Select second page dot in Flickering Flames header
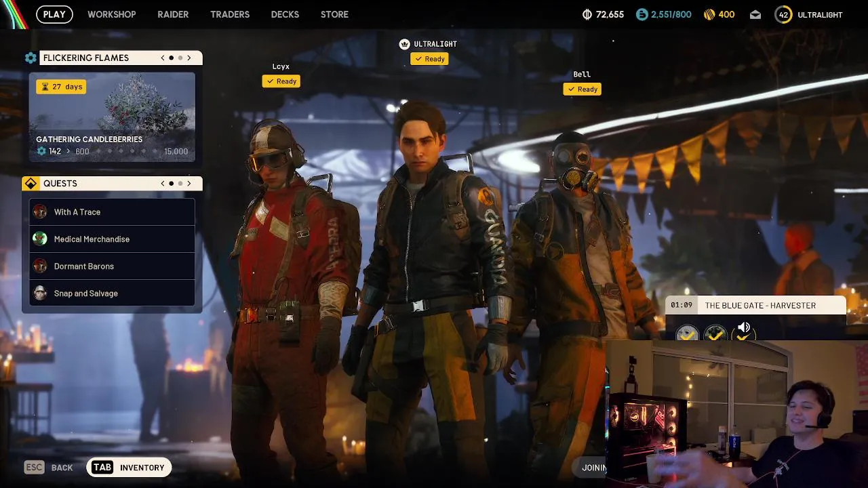Screen dimensions: 868x488 coord(180,58)
